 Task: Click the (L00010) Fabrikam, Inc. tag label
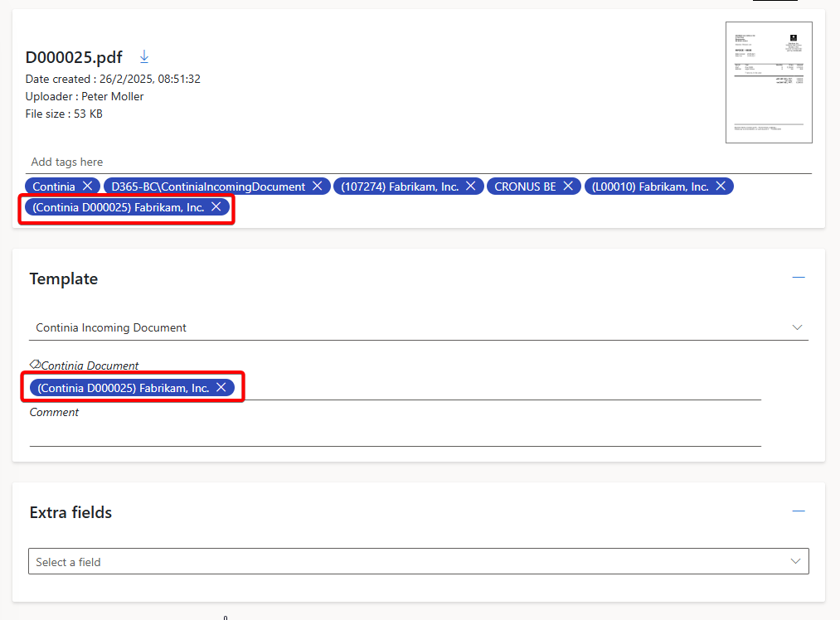(649, 186)
